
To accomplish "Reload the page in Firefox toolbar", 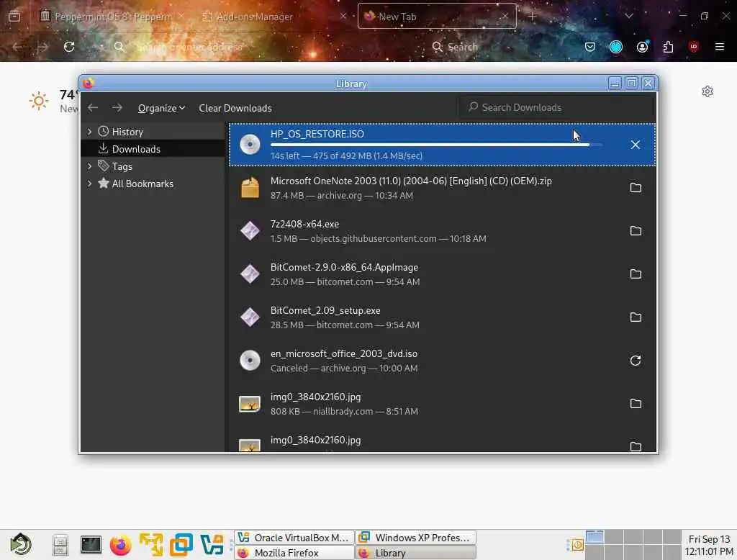I will (69, 47).
